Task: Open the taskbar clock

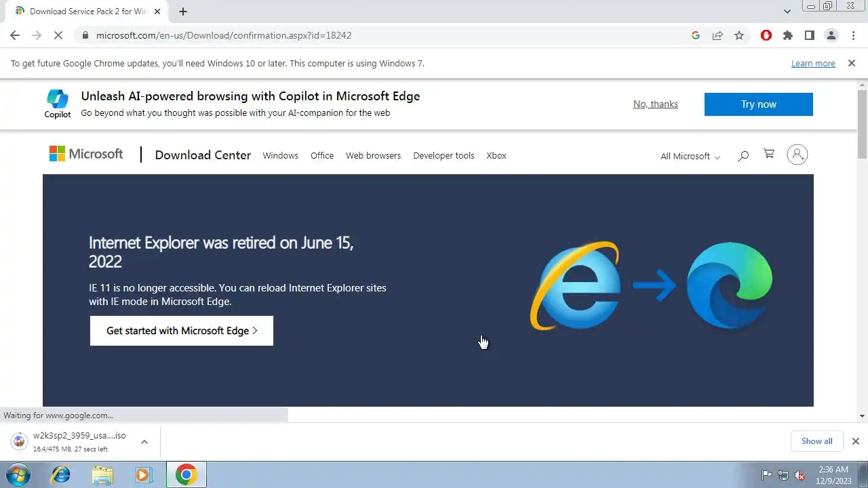Action: (x=834, y=475)
